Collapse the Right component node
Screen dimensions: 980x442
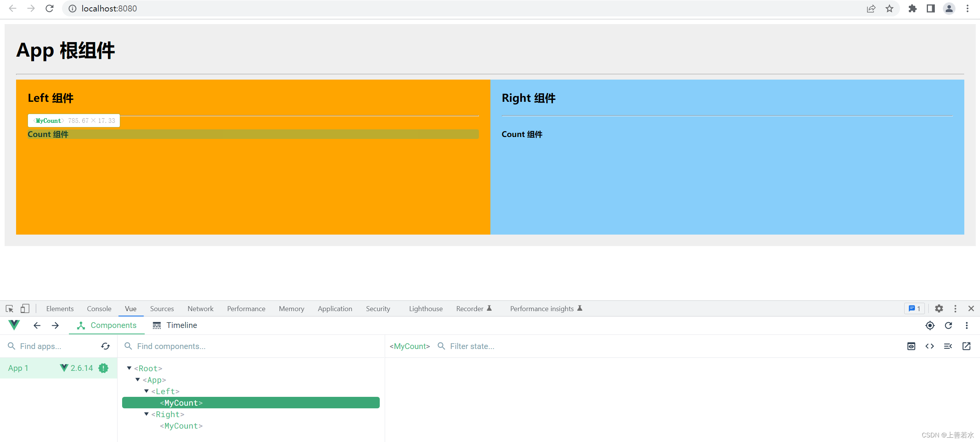(x=147, y=414)
